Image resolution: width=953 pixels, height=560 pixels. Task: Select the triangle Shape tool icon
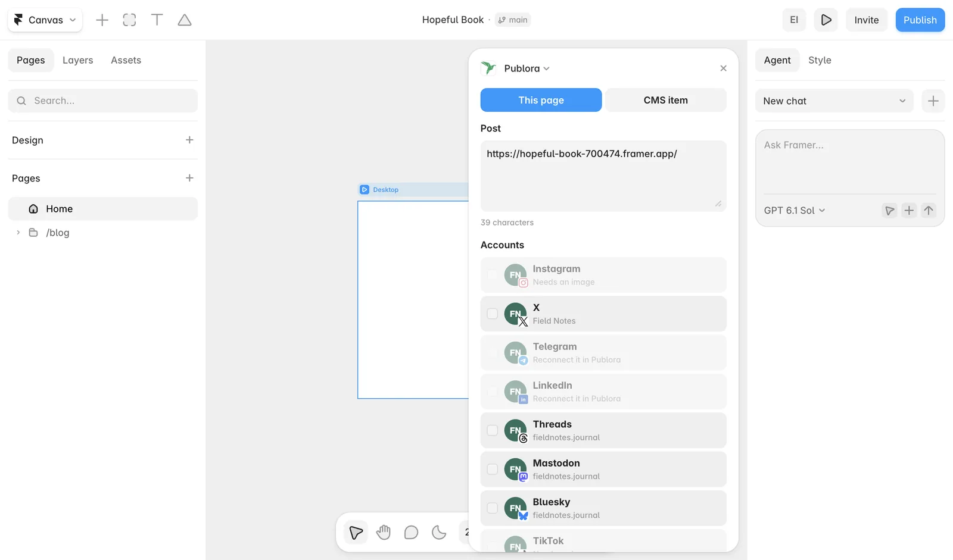click(x=185, y=20)
